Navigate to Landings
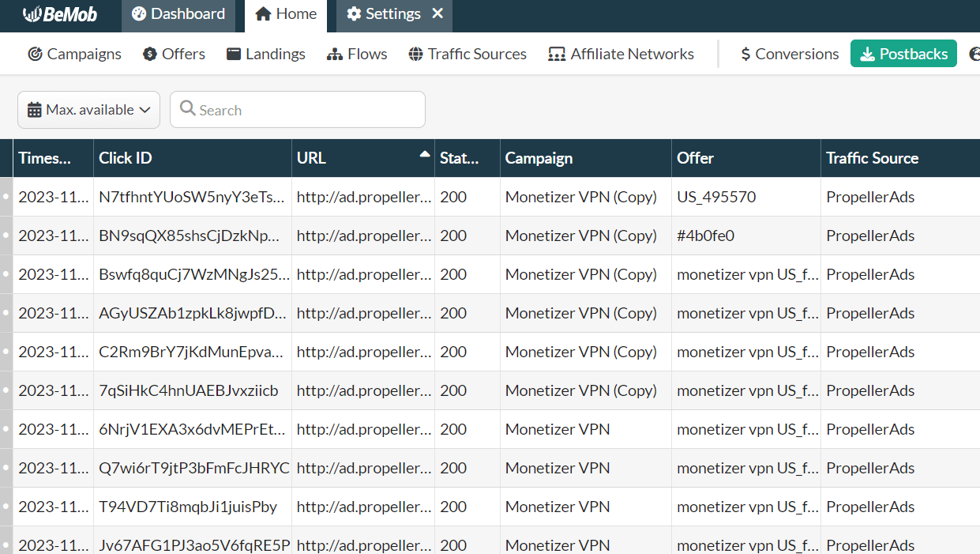This screenshot has height=554, width=980. 265,54
